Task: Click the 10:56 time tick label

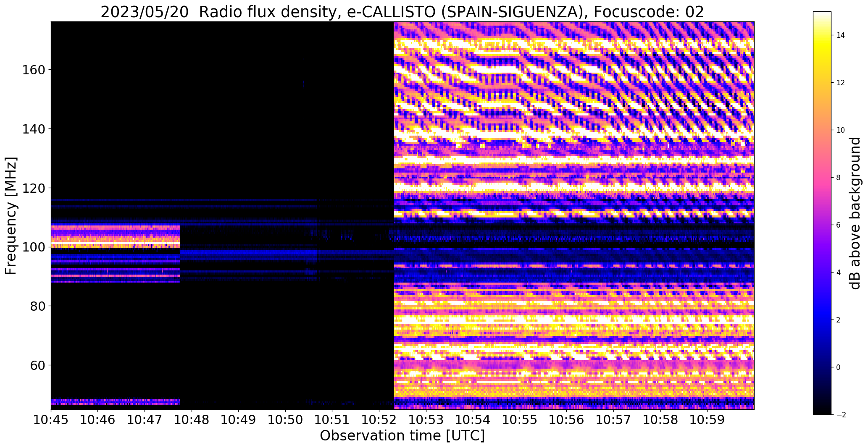Action: [x=567, y=419]
